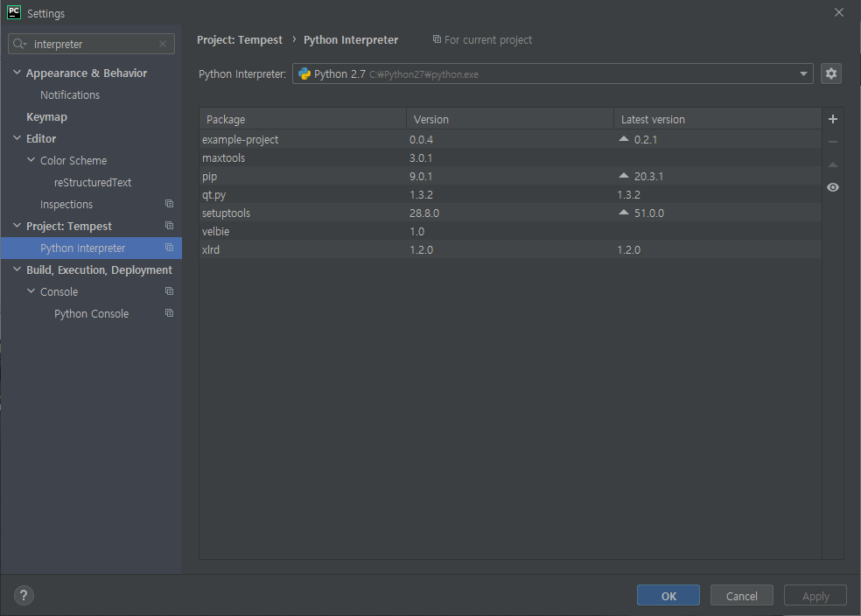861x616 pixels.
Task: Click the Cancel button
Action: 741,596
